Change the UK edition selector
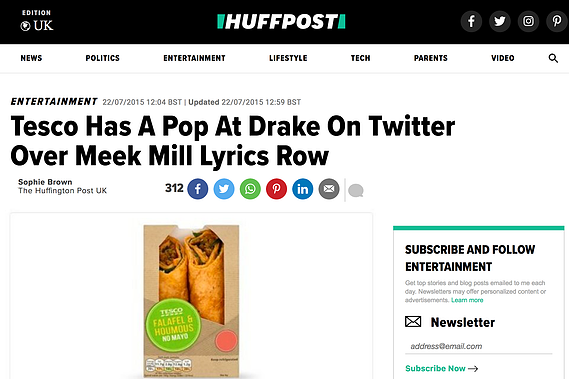This screenshot has width=569, height=379. point(37,21)
